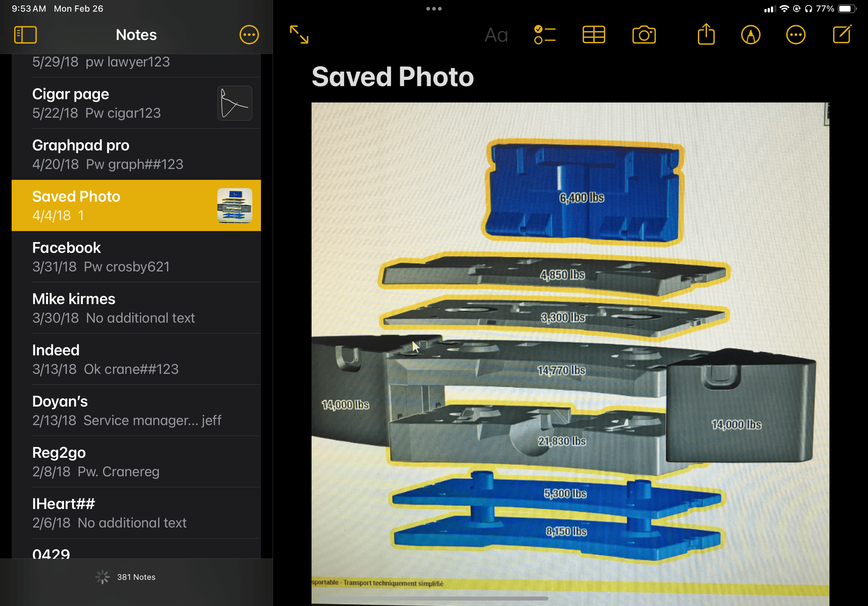This screenshot has height=606, width=868.
Task: Toggle the sidebar panel icon
Action: [25, 35]
